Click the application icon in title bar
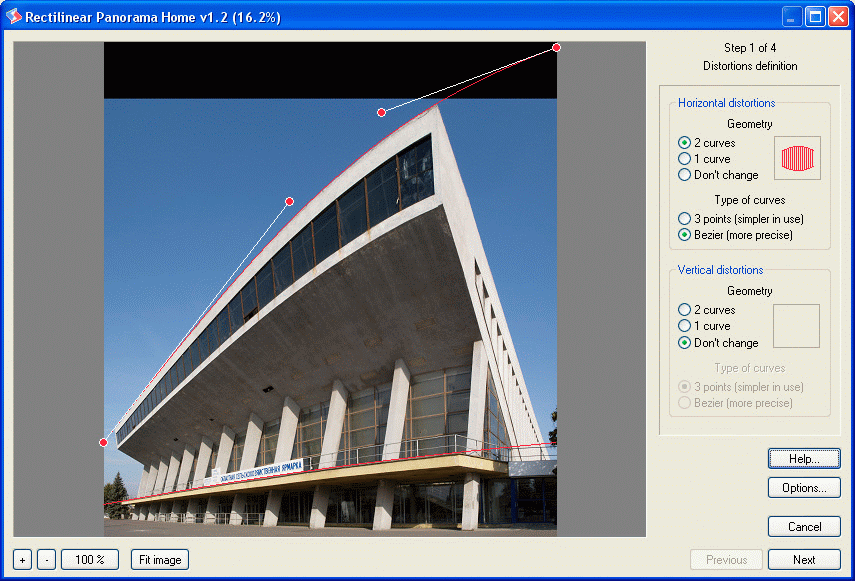 pos(14,16)
